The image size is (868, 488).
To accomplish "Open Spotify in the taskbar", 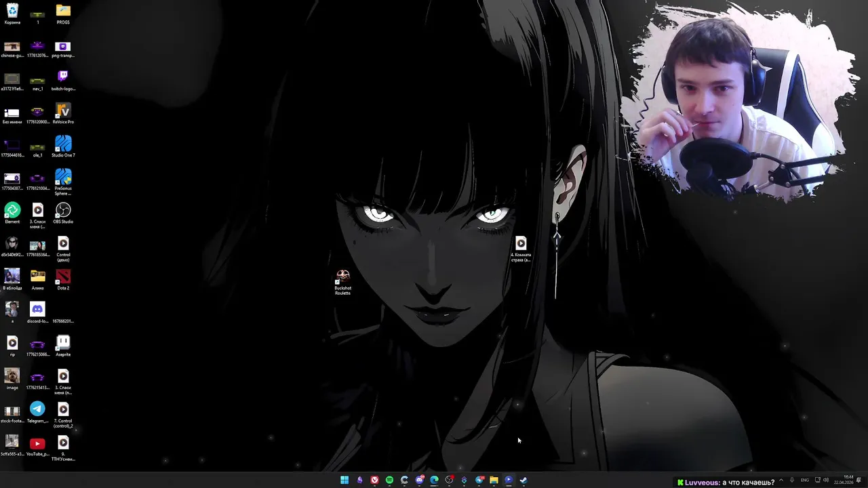I will pyautogui.click(x=389, y=480).
